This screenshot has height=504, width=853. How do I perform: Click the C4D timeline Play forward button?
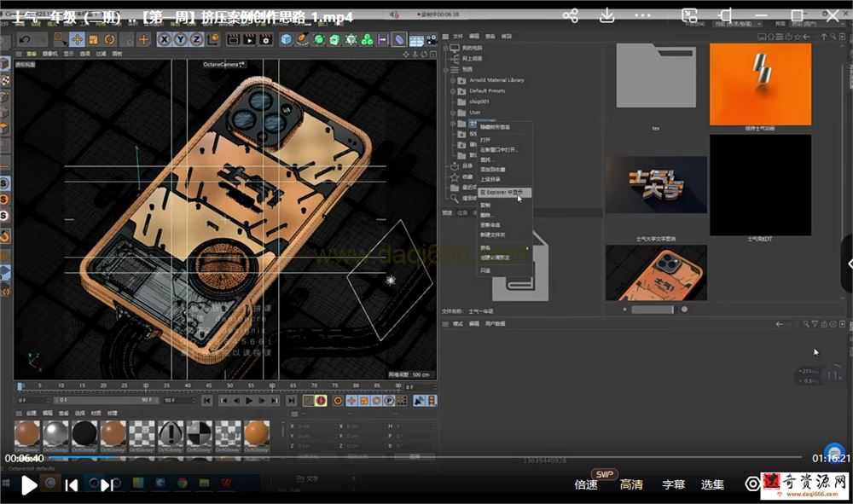248,401
